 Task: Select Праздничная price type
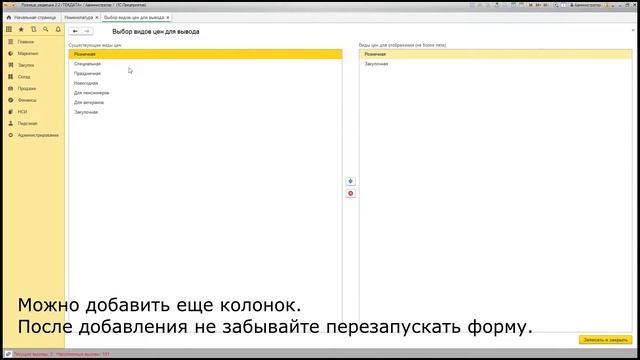[205, 73]
